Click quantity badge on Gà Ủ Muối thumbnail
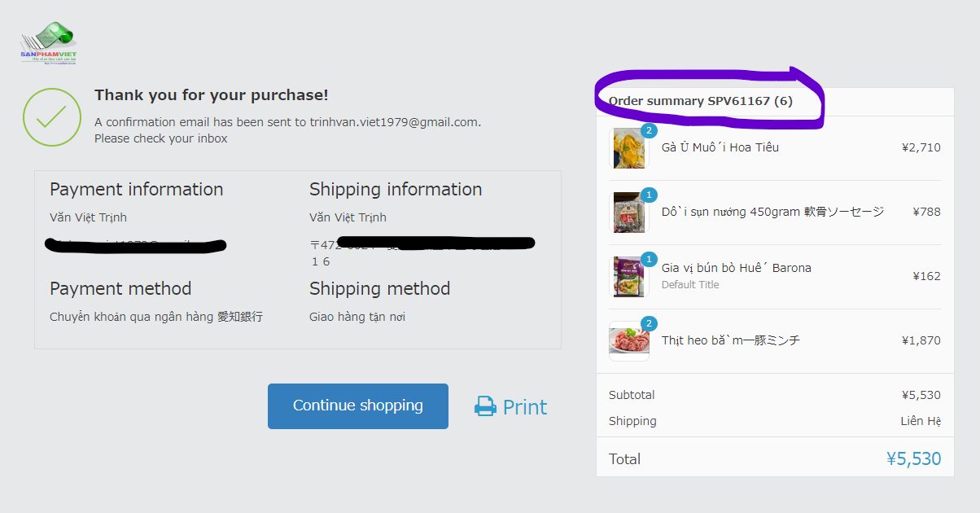Image resolution: width=980 pixels, height=513 pixels. [649, 130]
